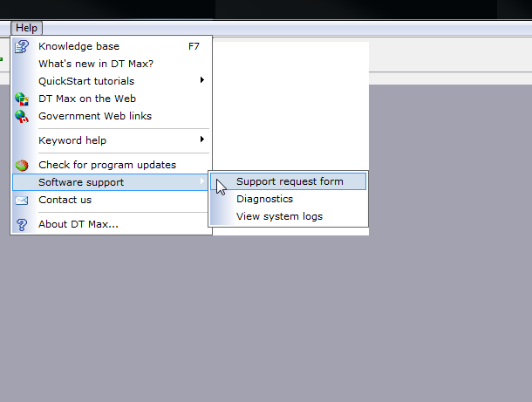The width and height of the screenshot is (532, 402).
Task: Select Diagnostics in the submenu
Action: pos(289,199)
